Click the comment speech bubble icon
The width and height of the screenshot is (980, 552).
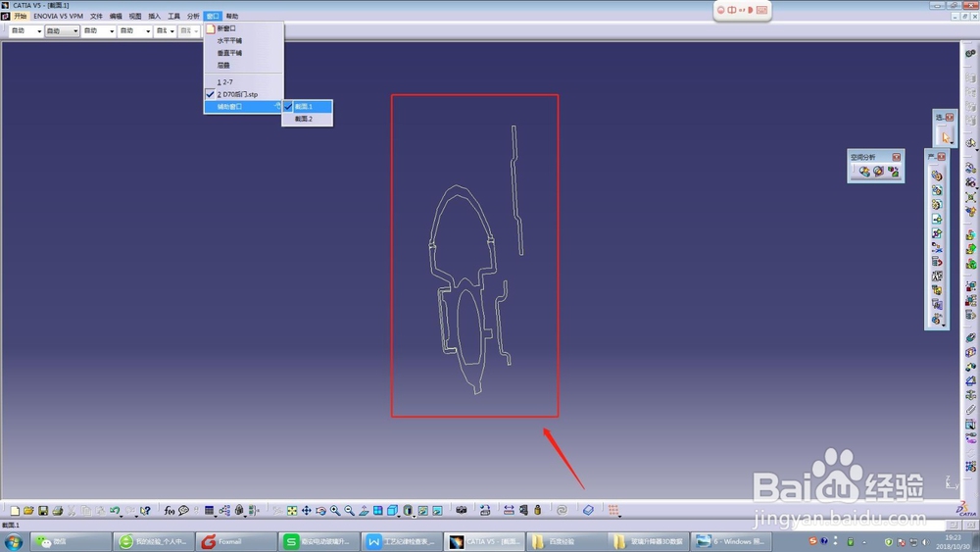click(x=184, y=511)
